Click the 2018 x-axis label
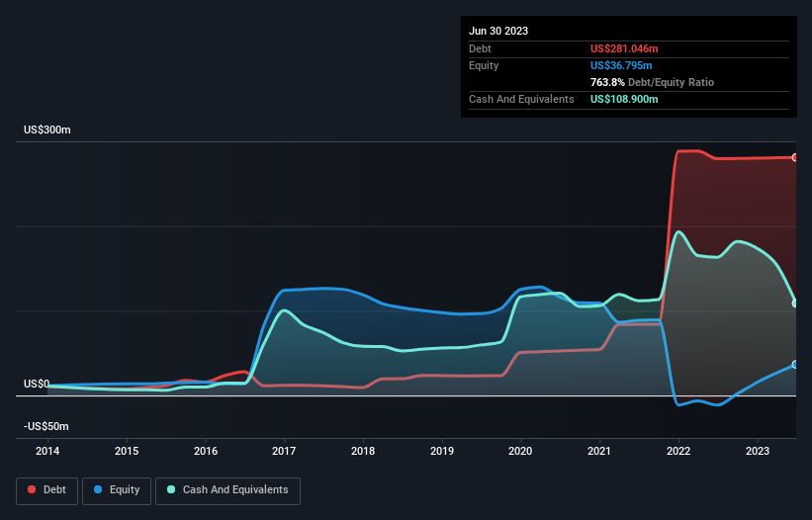 [363, 451]
